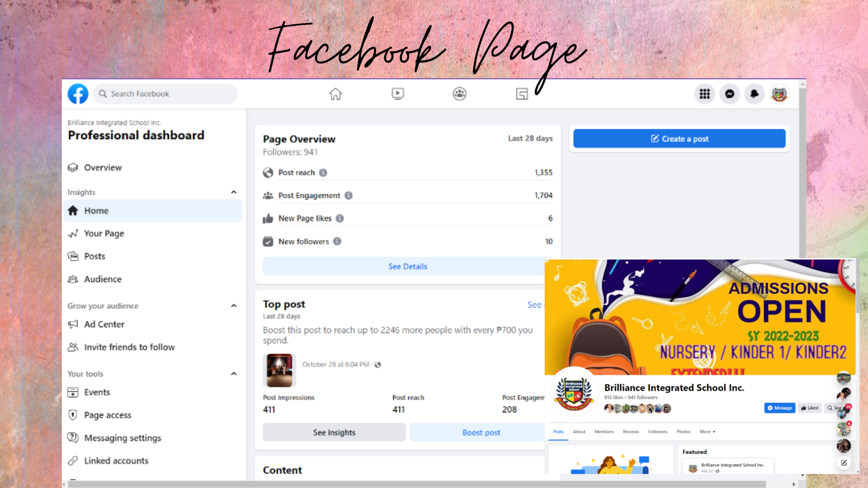Viewport: 868px width, 488px height.
Task: Click the info icon beside New followers
Action: 337,241
